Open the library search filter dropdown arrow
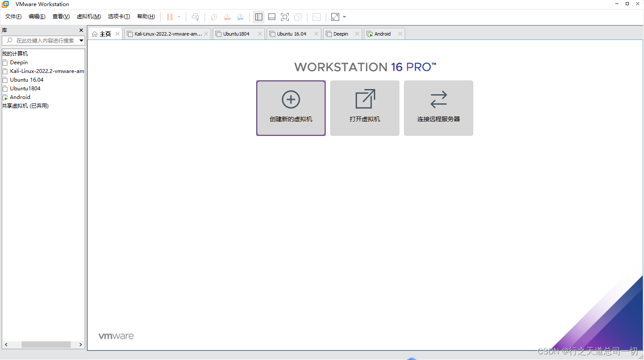This screenshot has width=644, height=360. coord(81,41)
